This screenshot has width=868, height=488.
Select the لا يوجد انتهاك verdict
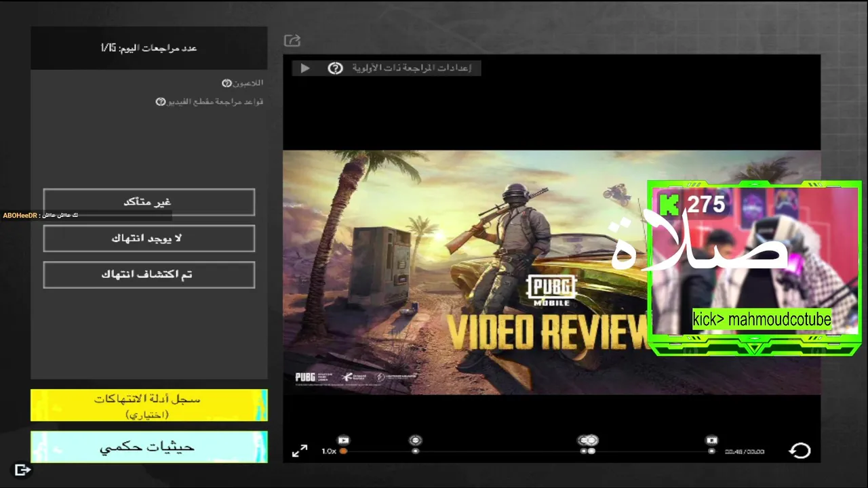(x=149, y=239)
